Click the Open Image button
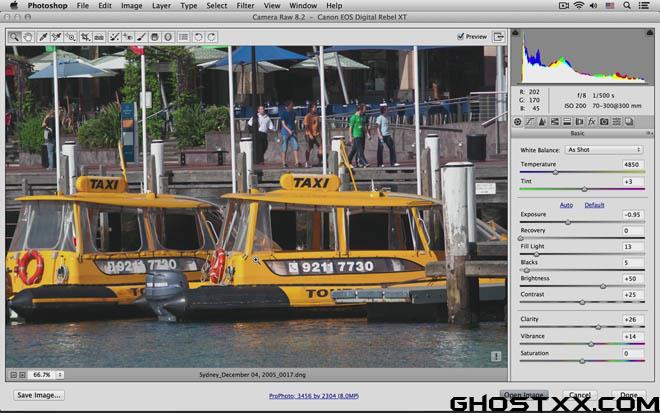This screenshot has width=660, height=413. [x=524, y=395]
